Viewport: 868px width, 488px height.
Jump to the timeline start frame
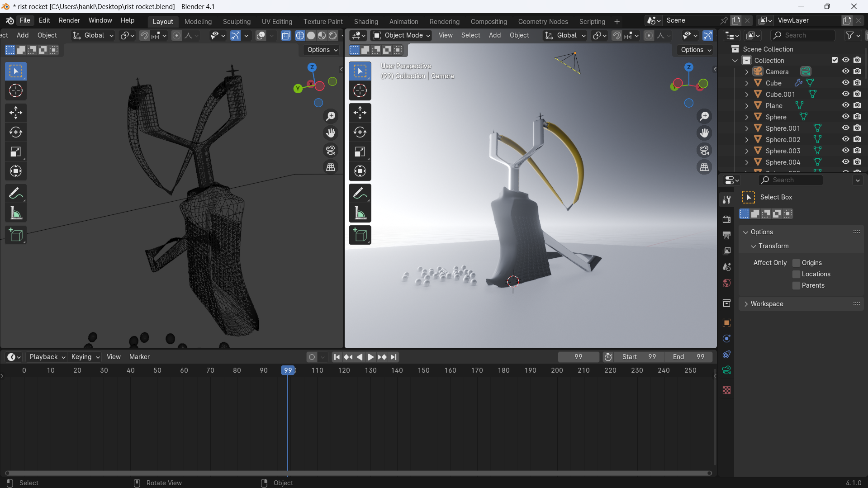(337, 357)
